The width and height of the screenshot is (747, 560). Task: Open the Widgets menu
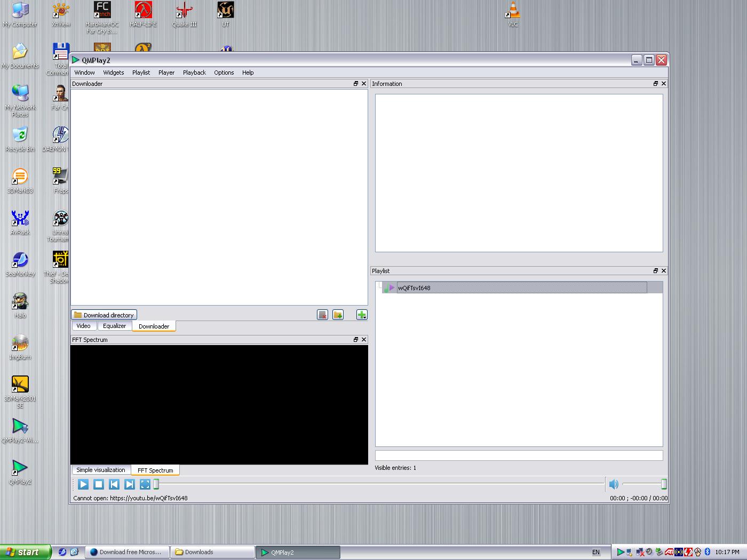114,73
